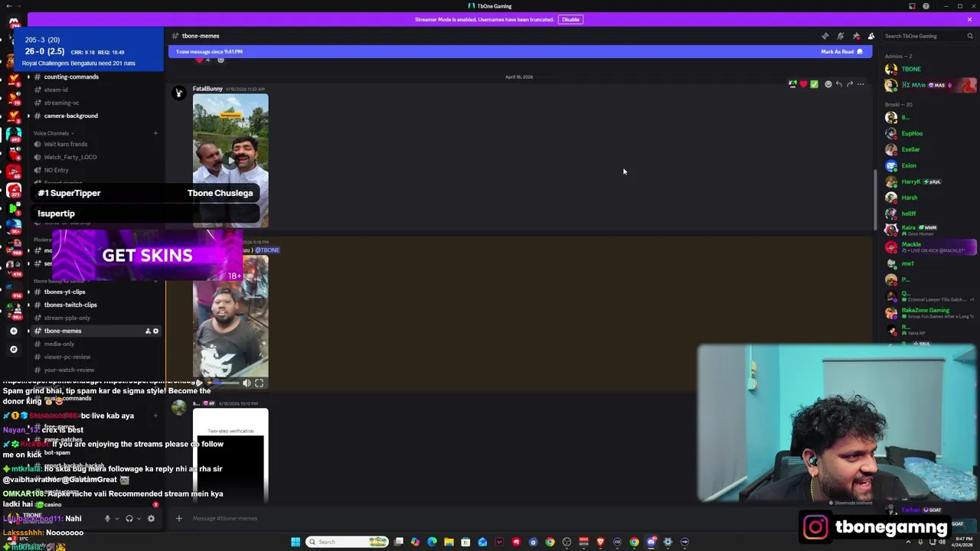Adjust second video's progress bar
This screenshot has height=551, width=980.
tap(222, 383)
